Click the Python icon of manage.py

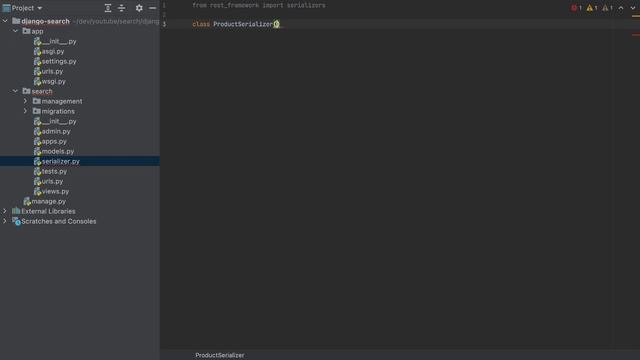click(x=27, y=201)
